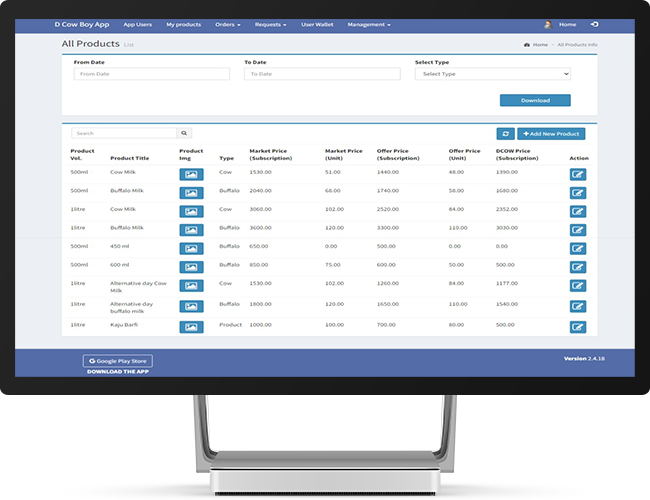This screenshot has width=650, height=500.
Task: Go to App Users page
Action: tap(137, 24)
